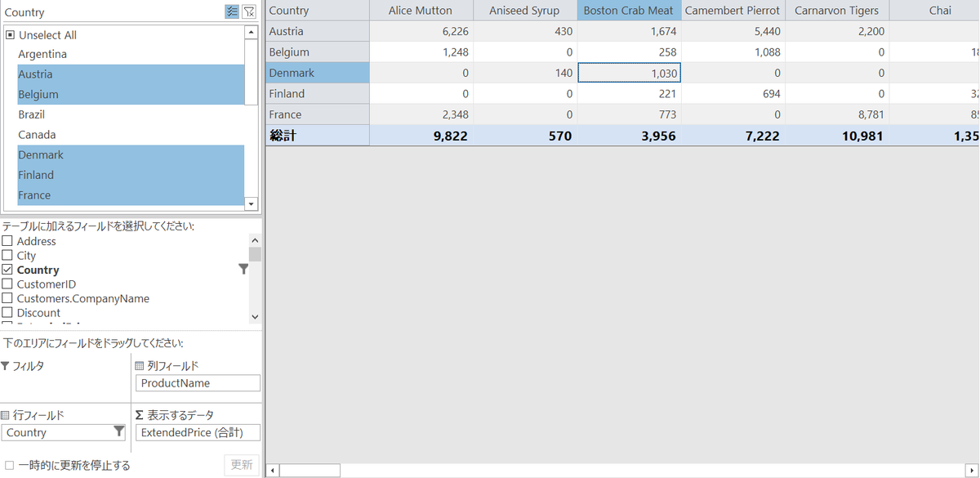Click the pivot grid horizontal scroll left arrow
The image size is (980, 478).
click(273, 471)
